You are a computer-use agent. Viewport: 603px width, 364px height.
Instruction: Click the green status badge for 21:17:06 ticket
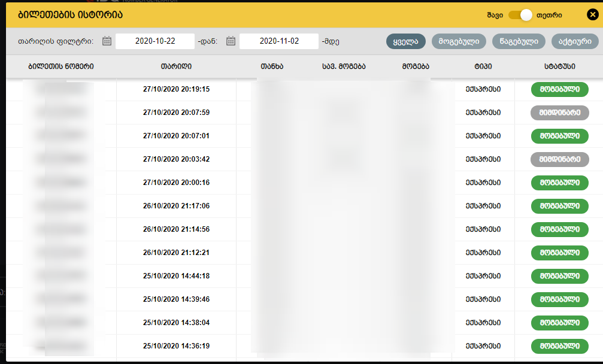(x=559, y=207)
